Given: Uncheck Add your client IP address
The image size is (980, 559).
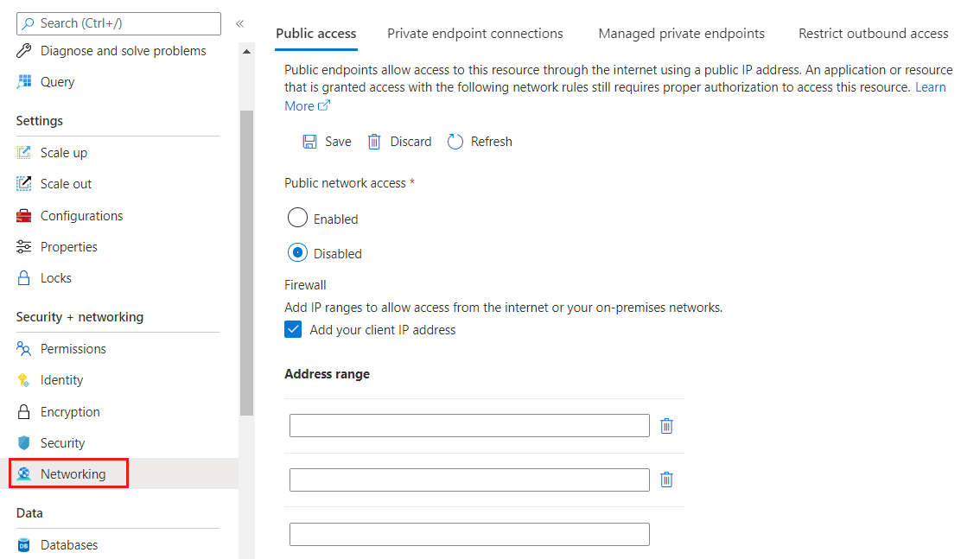Looking at the screenshot, I should click(x=293, y=329).
